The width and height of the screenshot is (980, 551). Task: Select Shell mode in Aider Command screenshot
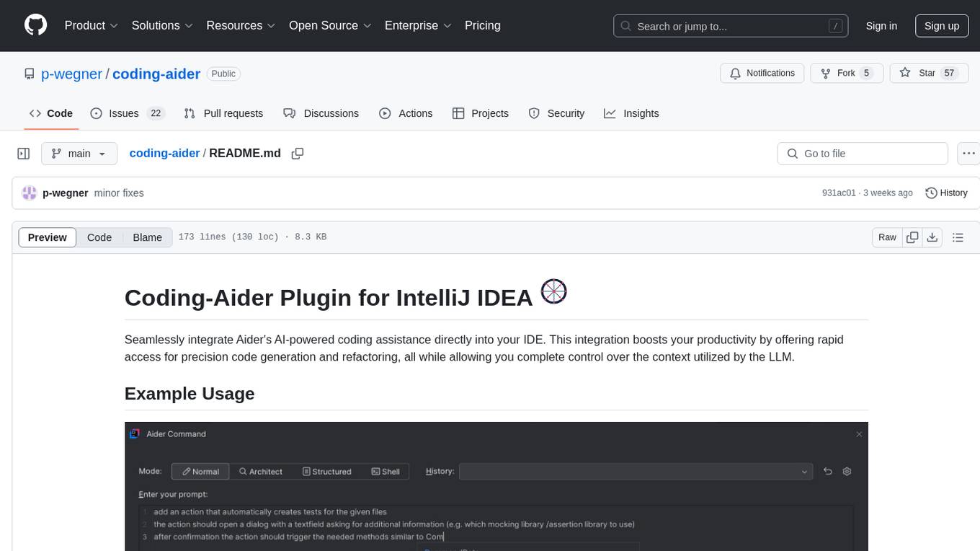click(386, 472)
